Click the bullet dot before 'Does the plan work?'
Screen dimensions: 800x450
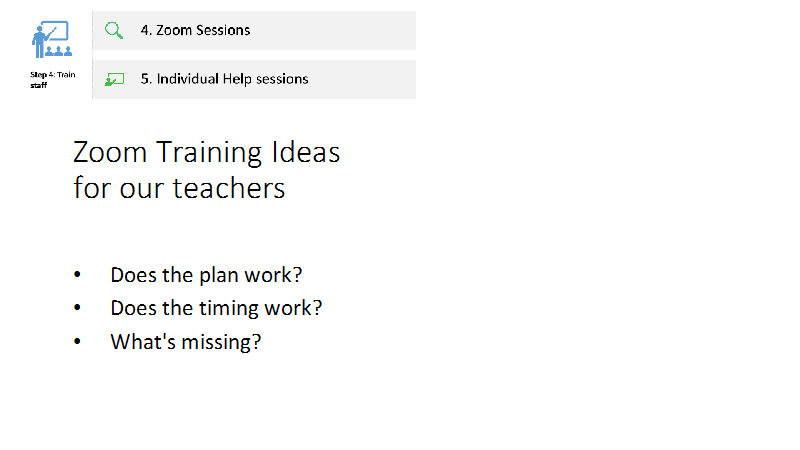pyautogui.click(x=77, y=275)
